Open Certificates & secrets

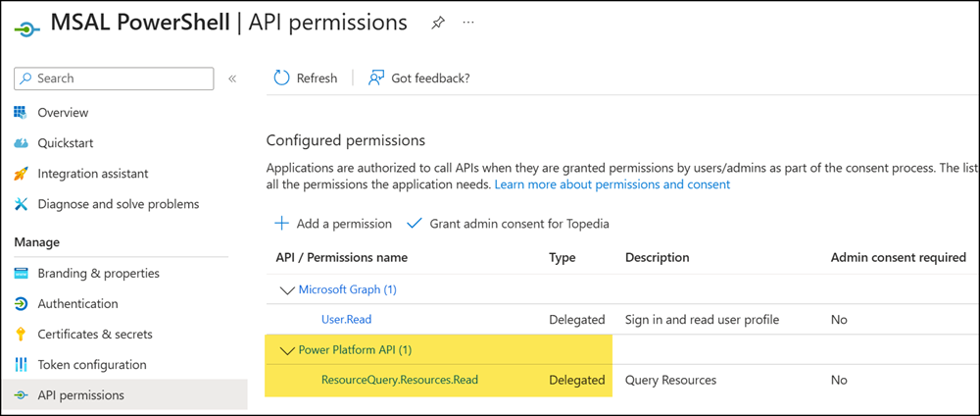pyautogui.click(x=95, y=334)
